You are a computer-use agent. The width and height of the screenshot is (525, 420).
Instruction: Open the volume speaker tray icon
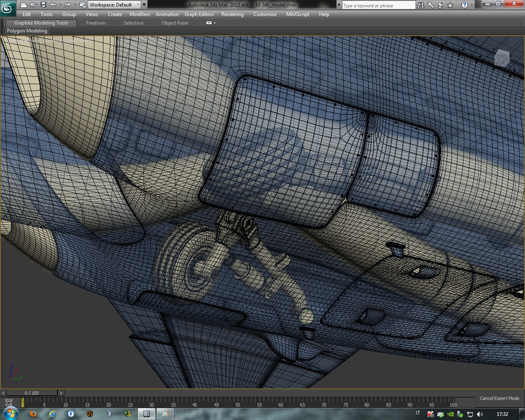[480, 414]
